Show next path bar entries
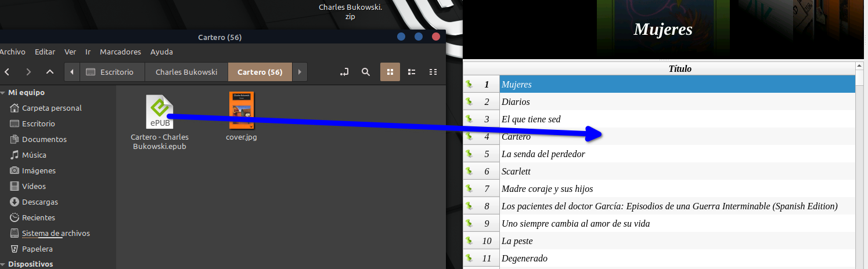 300,72
